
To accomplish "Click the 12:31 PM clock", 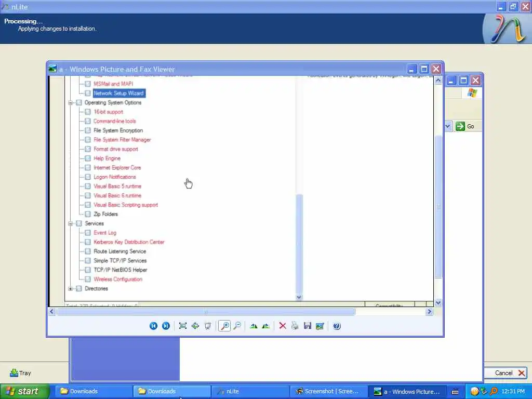I will [x=513, y=391].
